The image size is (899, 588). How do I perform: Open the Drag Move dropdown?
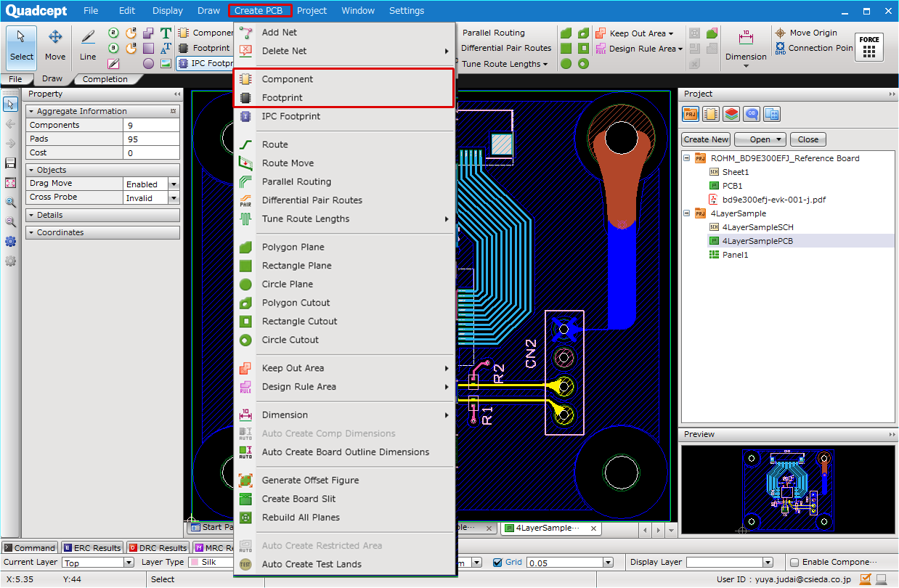(174, 184)
